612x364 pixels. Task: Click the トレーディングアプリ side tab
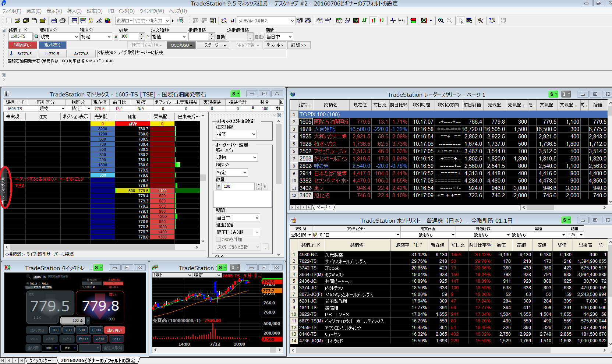(x=3, y=188)
